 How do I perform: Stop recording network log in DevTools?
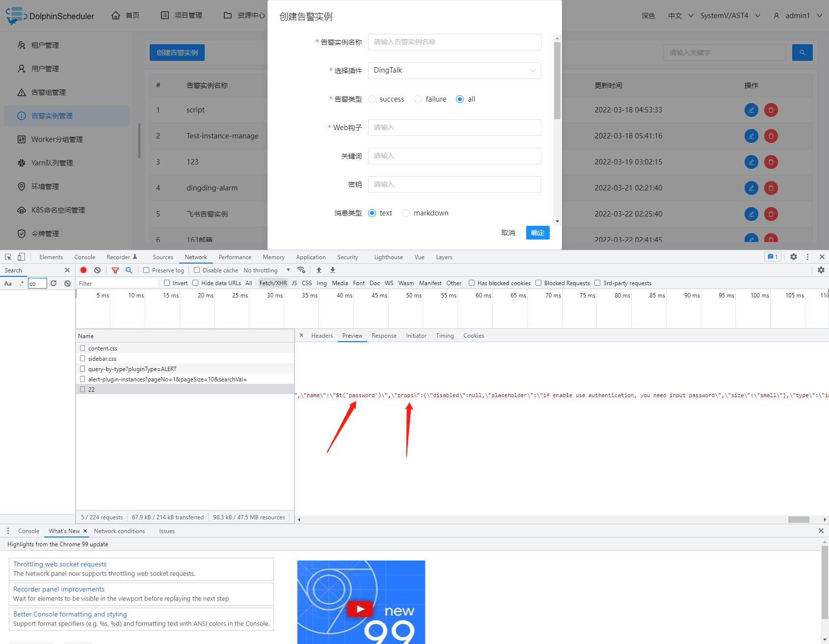pyautogui.click(x=83, y=270)
